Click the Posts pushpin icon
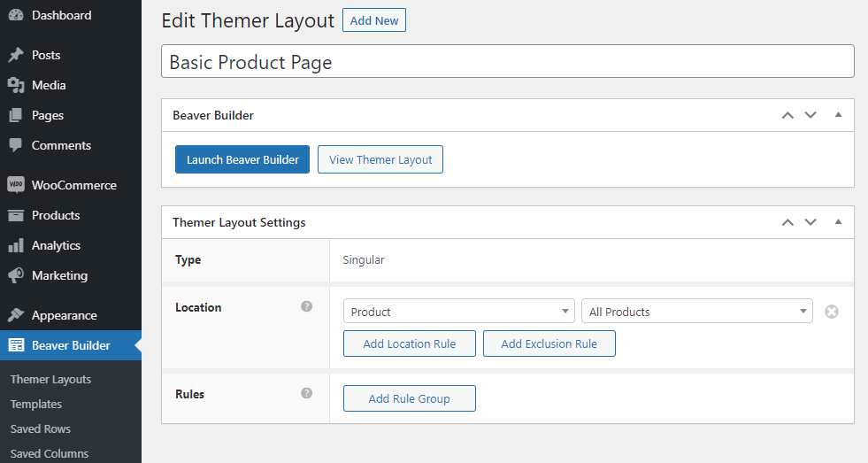Image resolution: width=868 pixels, height=463 pixels. click(x=16, y=55)
